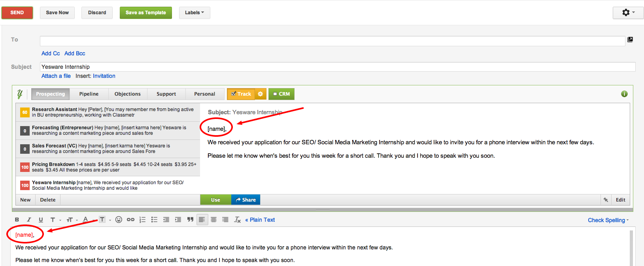Remove text formatting
The width and height of the screenshot is (644, 266).
(x=237, y=220)
